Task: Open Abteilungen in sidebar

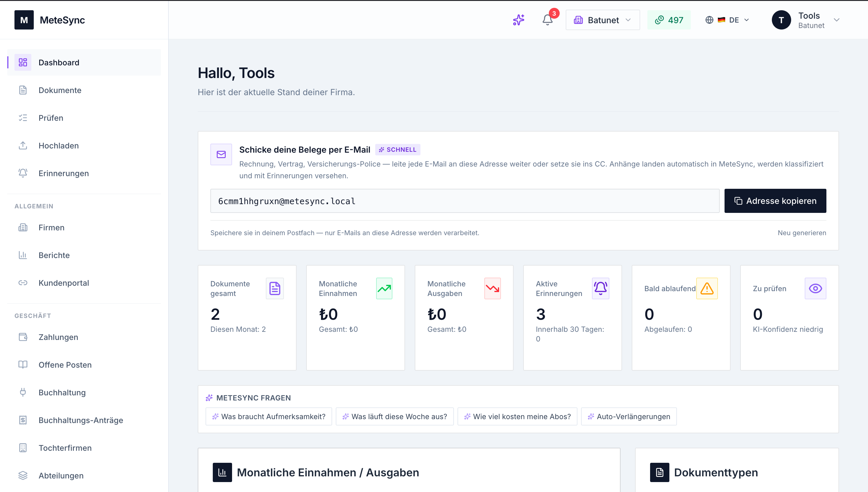Action: [x=84, y=475]
